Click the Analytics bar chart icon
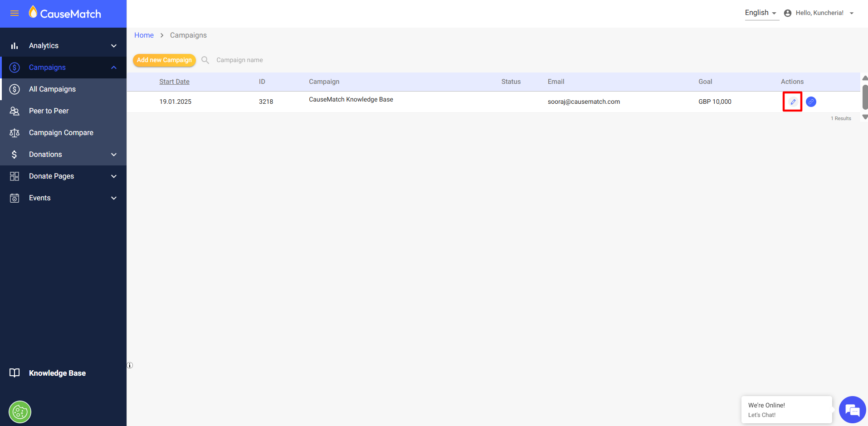The height and width of the screenshot is (426, 868). point(15,46)
